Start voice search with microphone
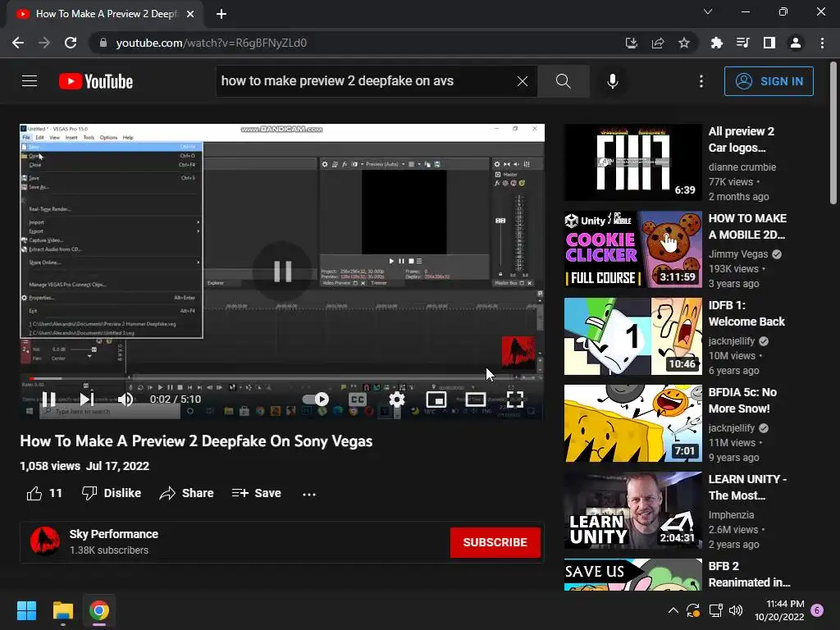 613,81
